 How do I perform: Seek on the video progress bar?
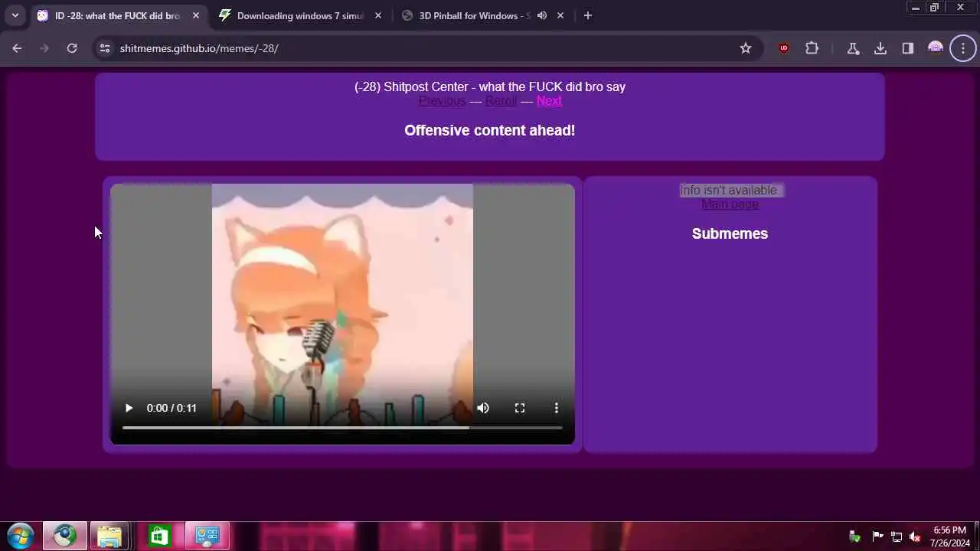pos(342,428)
